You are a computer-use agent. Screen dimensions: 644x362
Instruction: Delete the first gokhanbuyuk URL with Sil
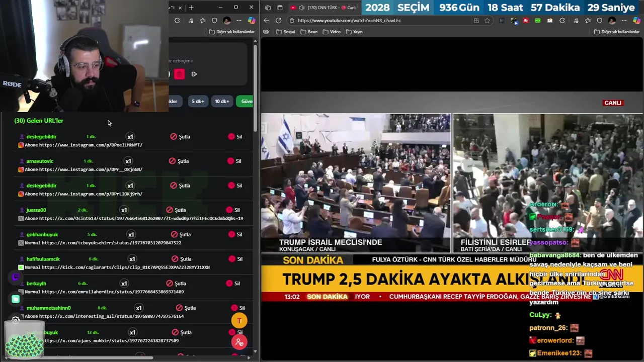tap(235, 234)
